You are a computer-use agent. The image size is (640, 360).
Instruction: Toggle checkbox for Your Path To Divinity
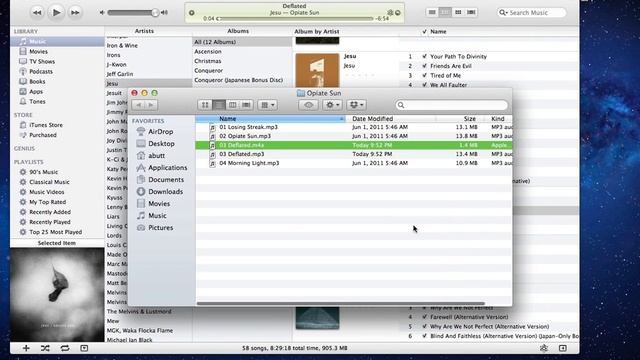point(424,56)
